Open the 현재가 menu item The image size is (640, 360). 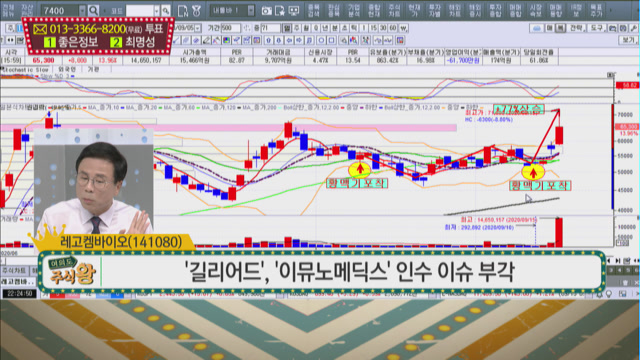[x=414, y=11]
